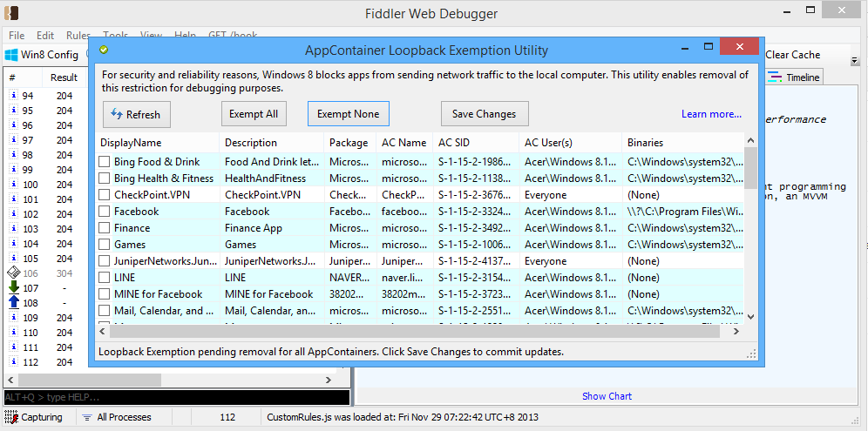Select session 106 cached document icon
This screenshot has width=868, height=431.
[x=14, y=273]
